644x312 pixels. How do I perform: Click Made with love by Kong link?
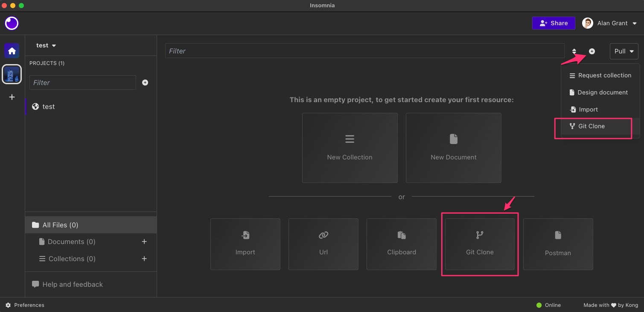click(611, 305)
